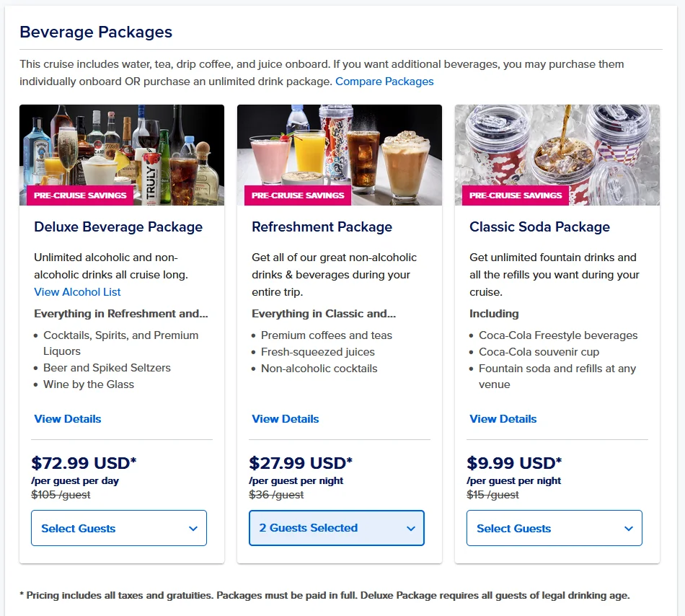
Task: Click the $72.99 USD price of Deluxe package
Action: point(84,462)
